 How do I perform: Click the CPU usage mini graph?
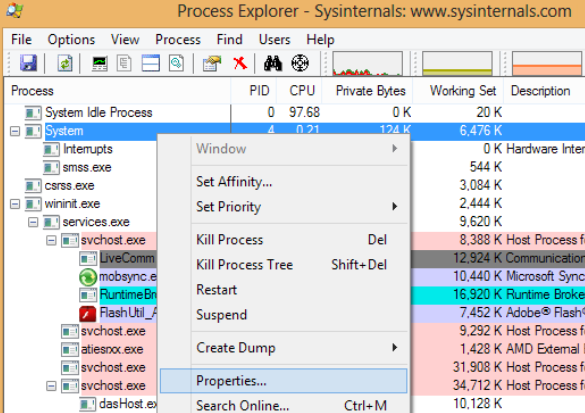pyautogui.click(x=367, y=63)
